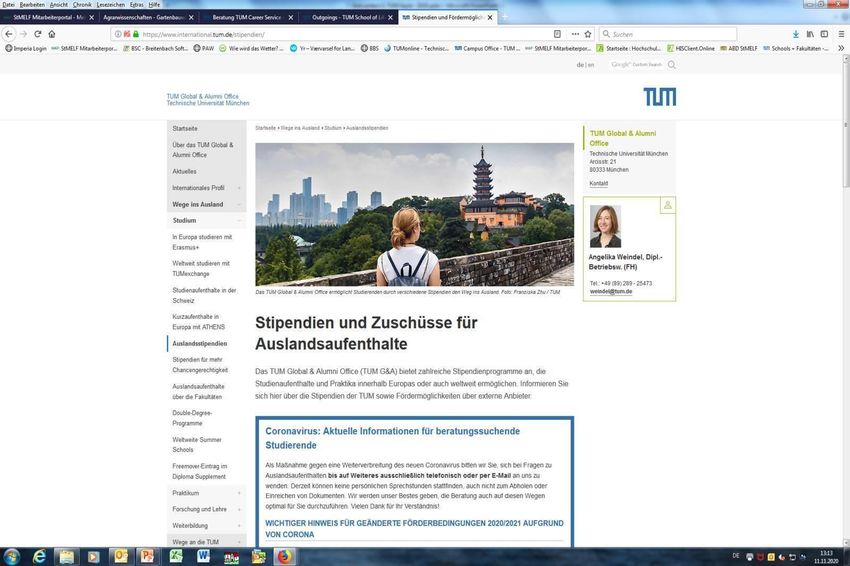Expand the Praktikum sidebar section
The width and height of the screenshot is (850, 566).
click(239, 493)
